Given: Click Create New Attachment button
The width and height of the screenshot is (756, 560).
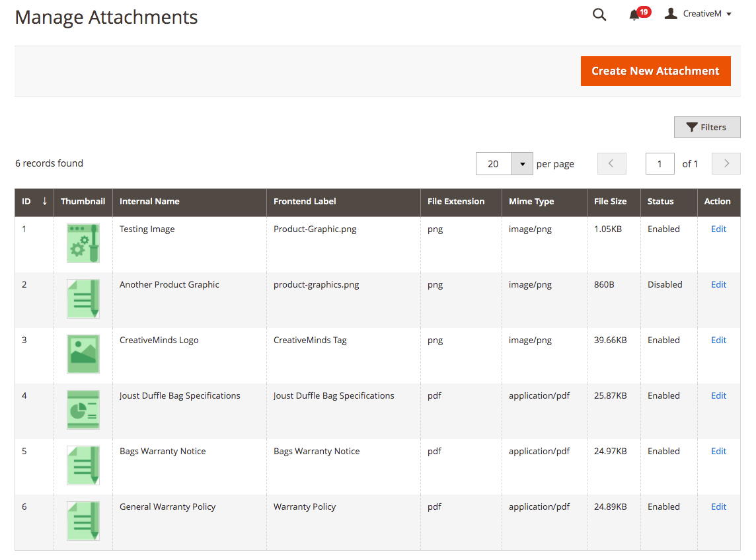Looking at the screenshot, I should point(655,71).
